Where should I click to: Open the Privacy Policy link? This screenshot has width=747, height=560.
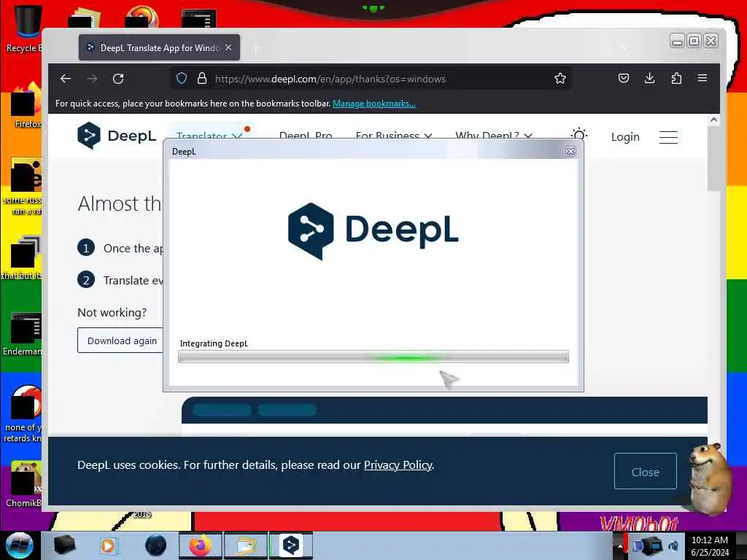[x=398, y=464]
